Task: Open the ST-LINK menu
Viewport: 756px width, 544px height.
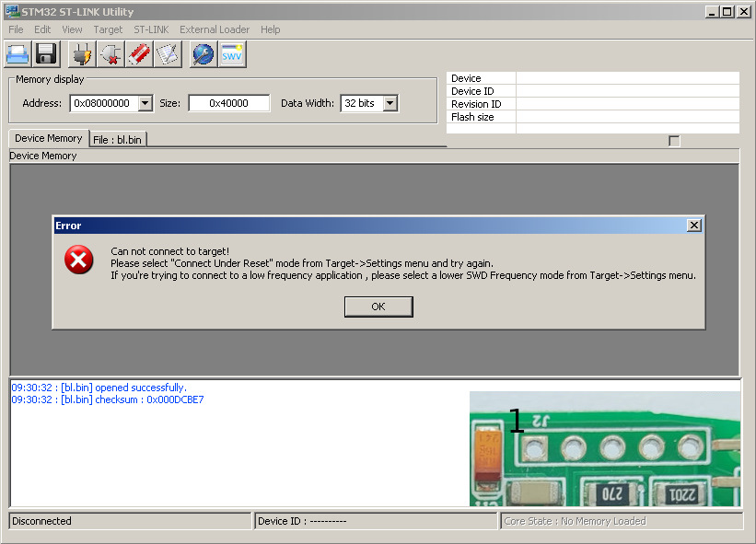Action: tap(151, 29)
